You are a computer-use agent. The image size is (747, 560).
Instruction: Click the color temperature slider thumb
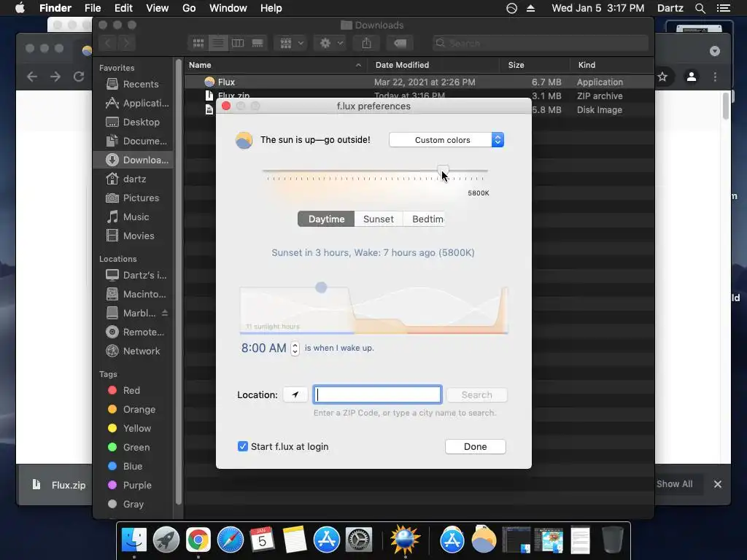pyautogui.click(x=443, y=171)
